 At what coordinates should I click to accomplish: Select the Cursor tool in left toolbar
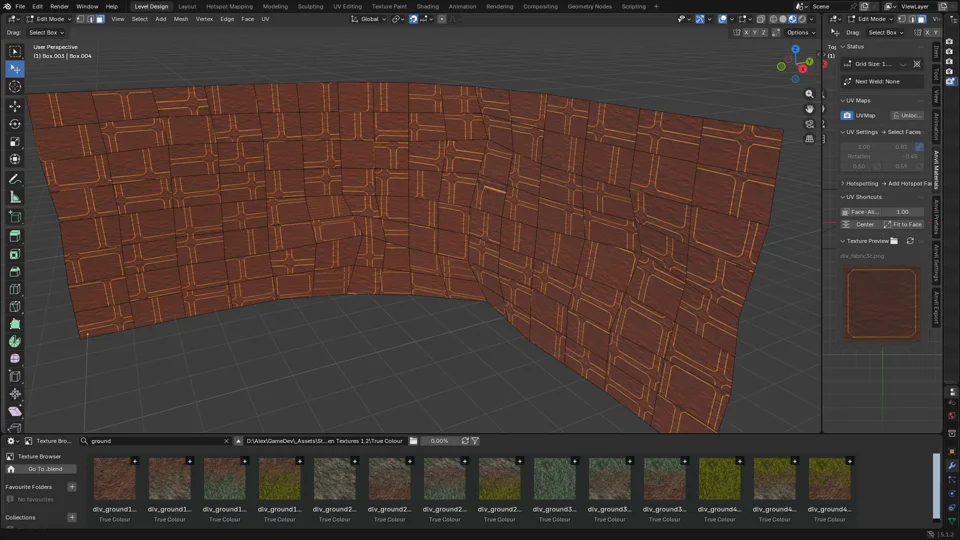[x=15, y=86]
